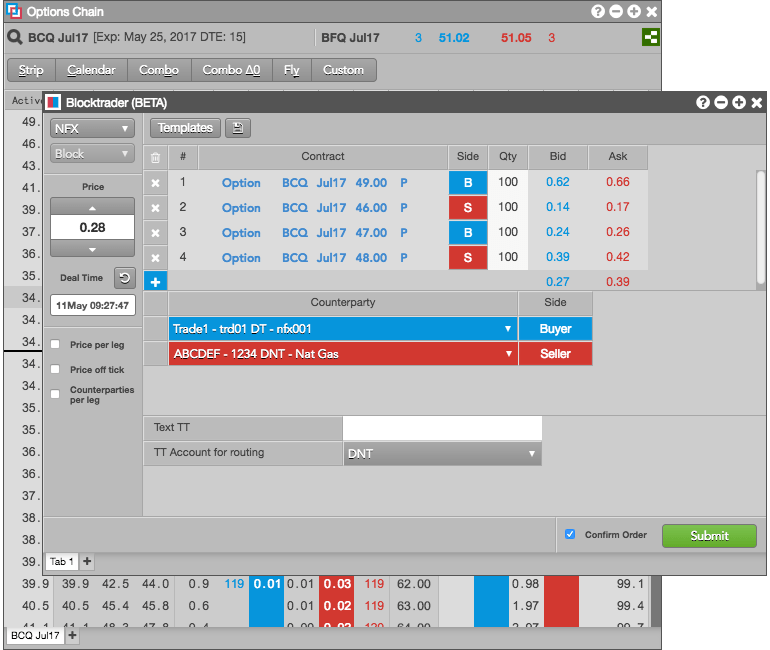Click the Strip strategy tab
770x650 pixels.
click(x=31, y=70)
